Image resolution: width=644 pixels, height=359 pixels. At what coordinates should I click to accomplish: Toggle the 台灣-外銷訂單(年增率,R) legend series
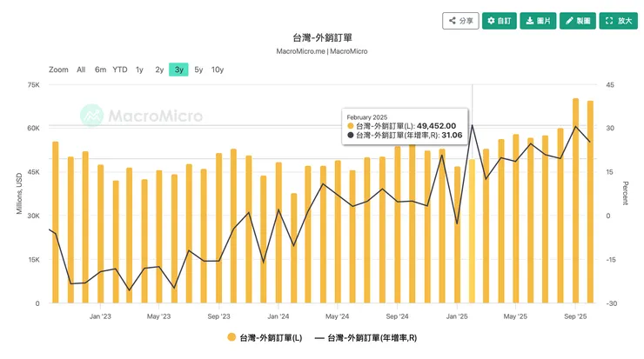pos(366,337)
